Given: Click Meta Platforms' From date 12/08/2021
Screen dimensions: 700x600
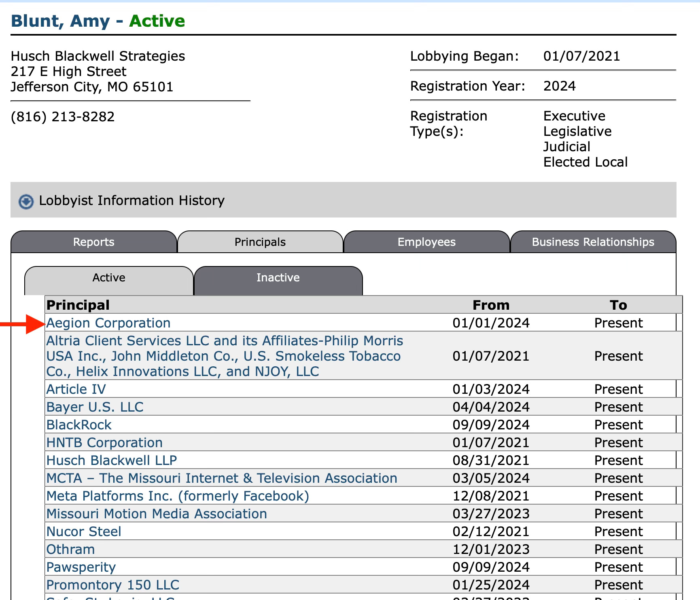Looking at the screenshot, I should (491, 496).
